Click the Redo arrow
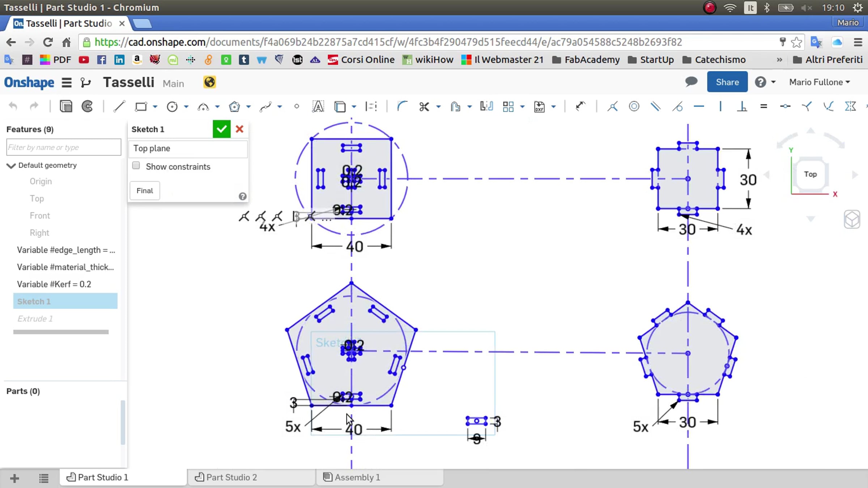 point(34,106)
